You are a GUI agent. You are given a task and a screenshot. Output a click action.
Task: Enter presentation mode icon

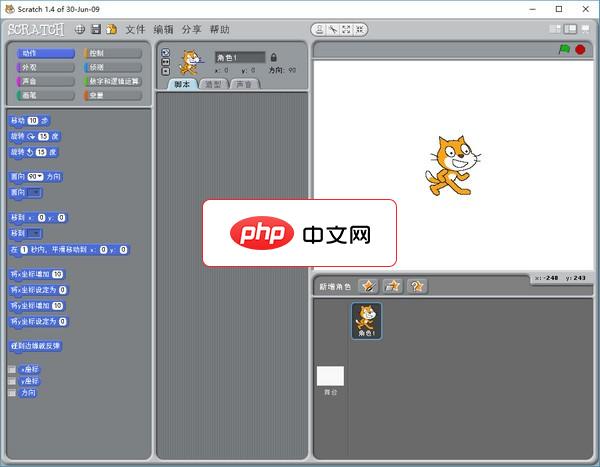pyautogui.click(x=585, y=29)
